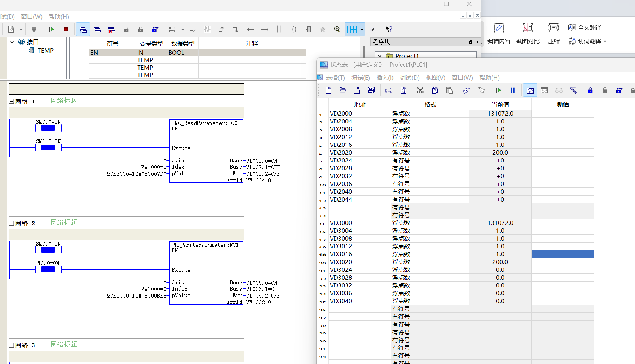Toggle the table view button in editor toolbar
This screenshot has height=364, width=635.
coord(352,29)
